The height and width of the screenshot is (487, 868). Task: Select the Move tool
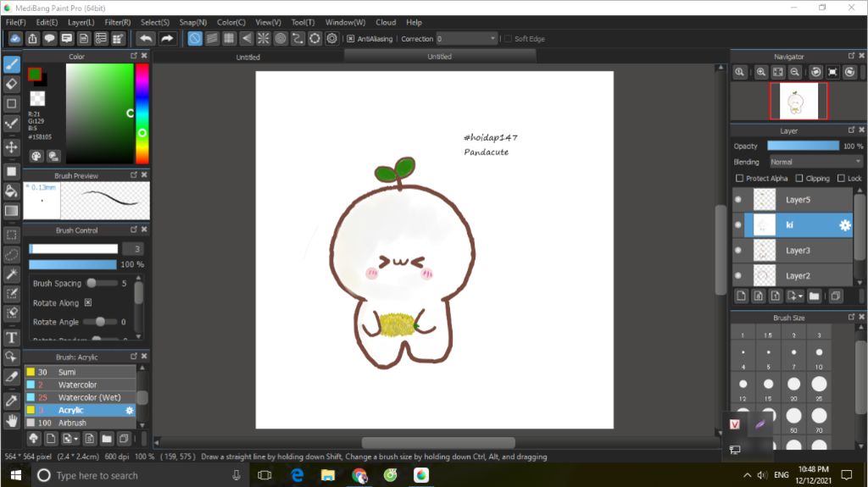click(x=12, y=147)
